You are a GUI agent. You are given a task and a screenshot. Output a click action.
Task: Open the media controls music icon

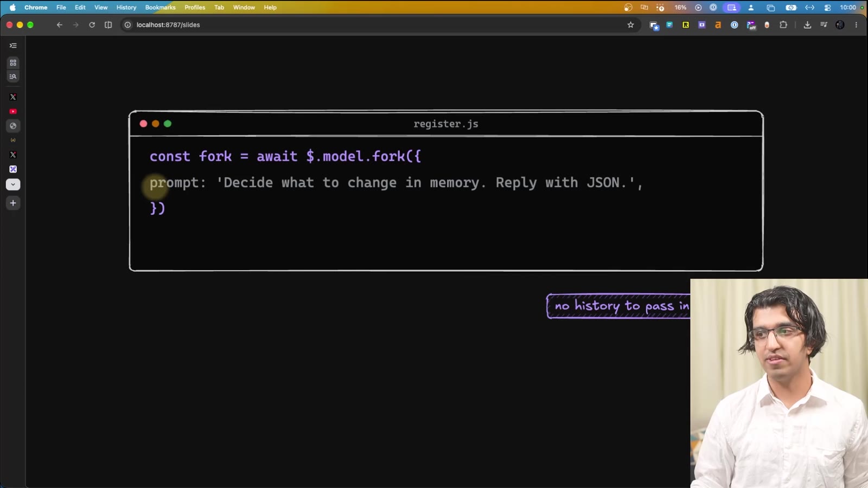[824, 25]
